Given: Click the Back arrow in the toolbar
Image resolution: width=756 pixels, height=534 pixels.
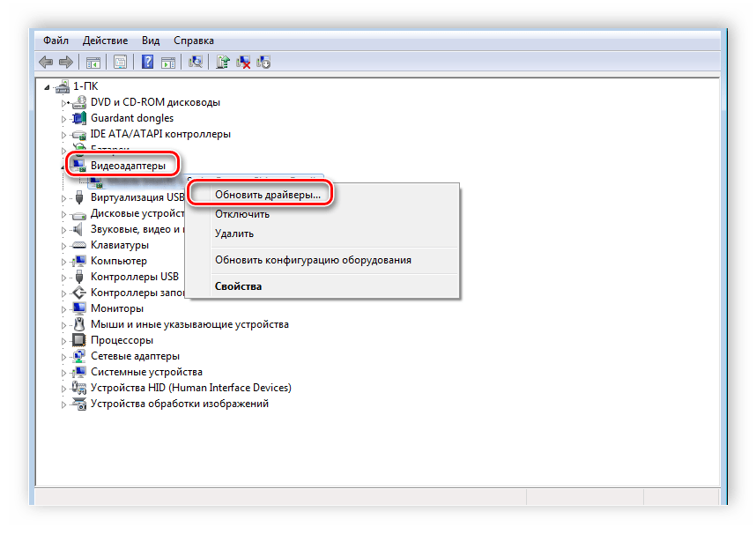Looking at the screenshot, I should click(46, 62).
